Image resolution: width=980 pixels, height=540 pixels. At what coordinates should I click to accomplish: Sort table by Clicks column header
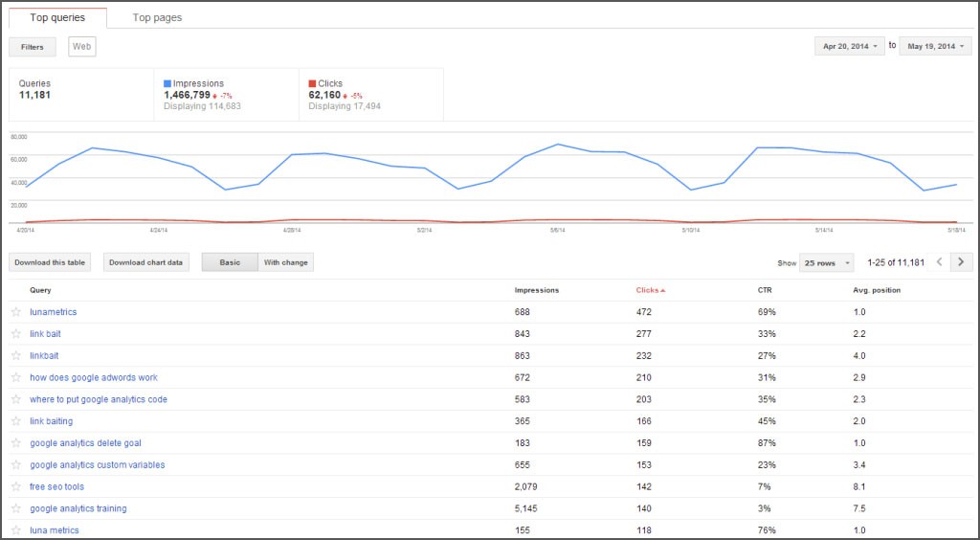click(x=650, y=290)
